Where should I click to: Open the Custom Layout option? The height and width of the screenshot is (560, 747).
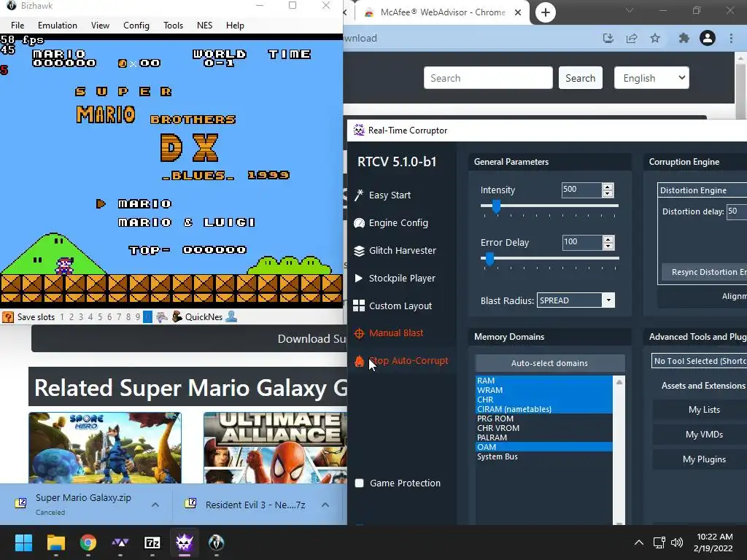point(393,306)
